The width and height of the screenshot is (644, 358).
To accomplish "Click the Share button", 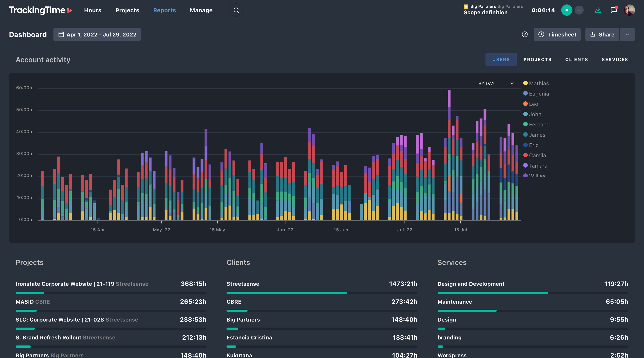I will (602, 34).
